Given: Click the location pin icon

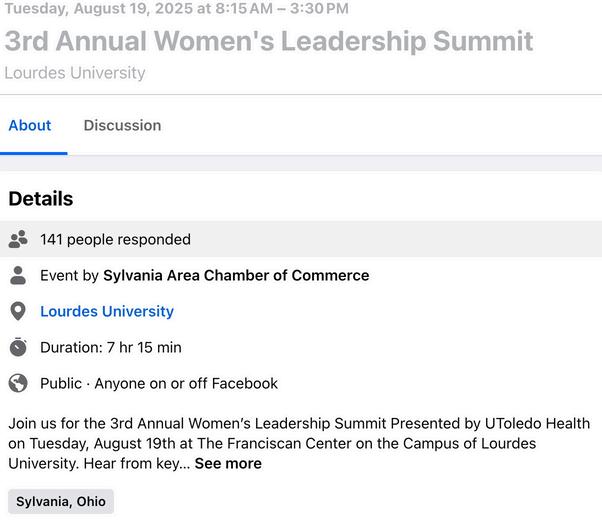Looking at the screenshot, I should (x=18, y=311).
